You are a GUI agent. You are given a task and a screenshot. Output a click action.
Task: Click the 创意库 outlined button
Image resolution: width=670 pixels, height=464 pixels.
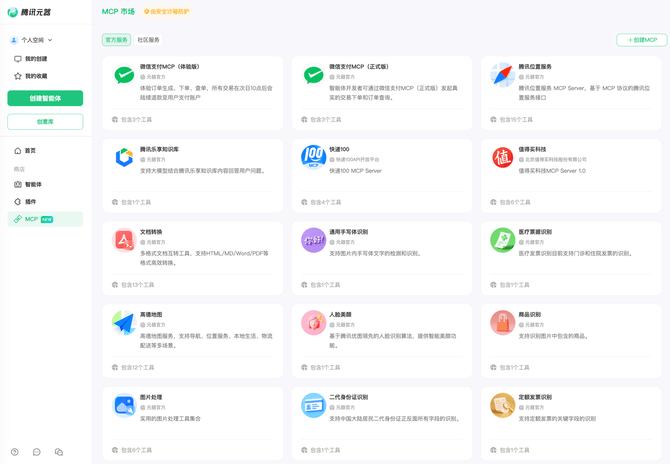[x=45, y=122]
